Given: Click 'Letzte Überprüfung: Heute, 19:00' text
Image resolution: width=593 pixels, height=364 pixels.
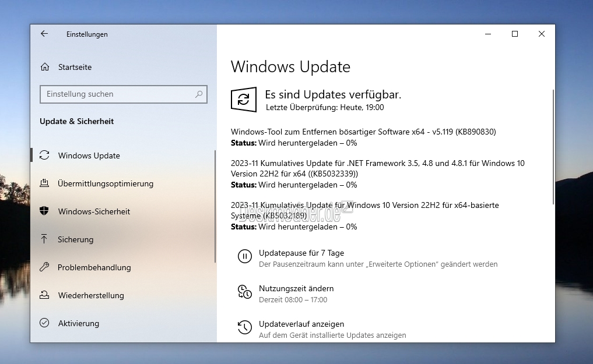Looking at the screenshot, I should tap(325, 107).
